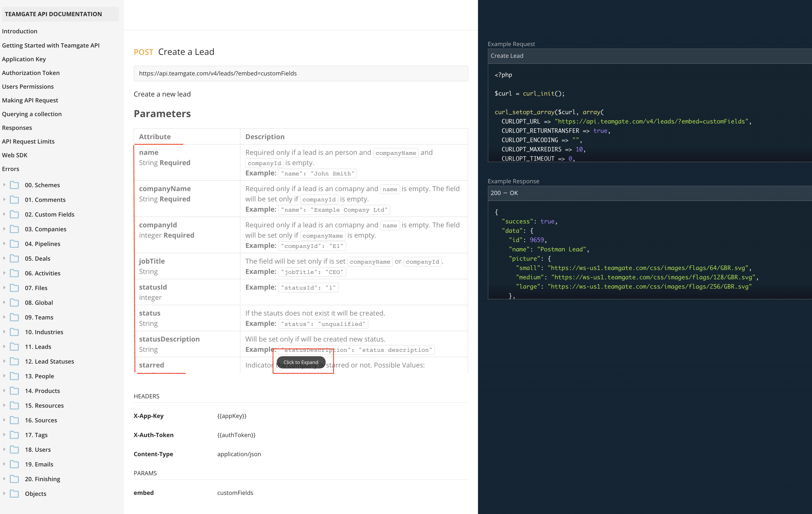Expand the 13. People tree arrow
This screenshot has width=812, height=514.
[4, 376]
